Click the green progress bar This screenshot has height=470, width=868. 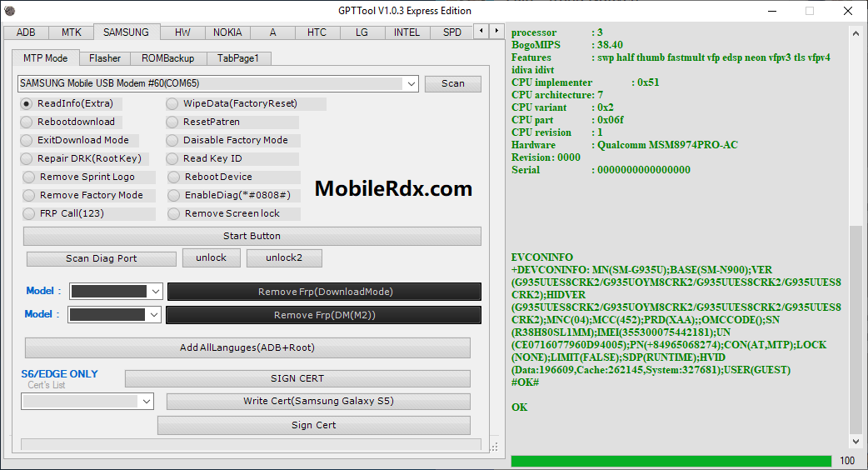click(x=671, y=461)
